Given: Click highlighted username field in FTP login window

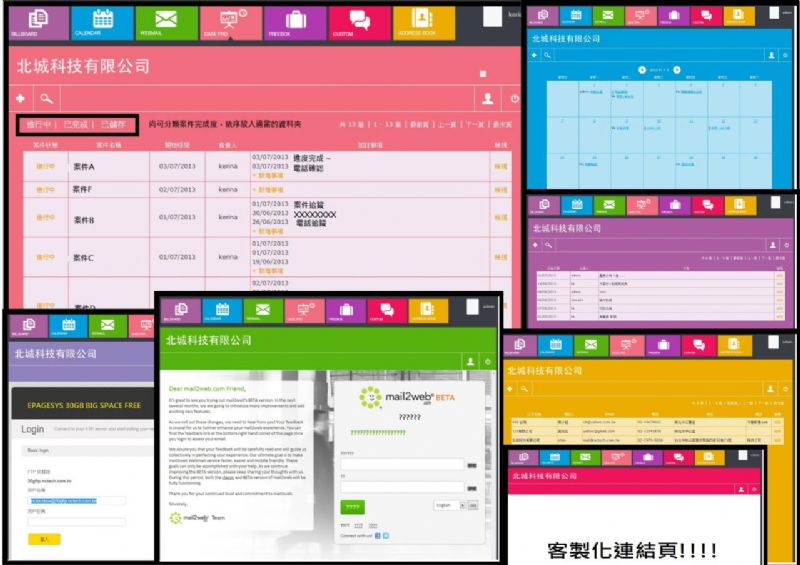Looking at the screenshot, I should click(x=77, y=501).
